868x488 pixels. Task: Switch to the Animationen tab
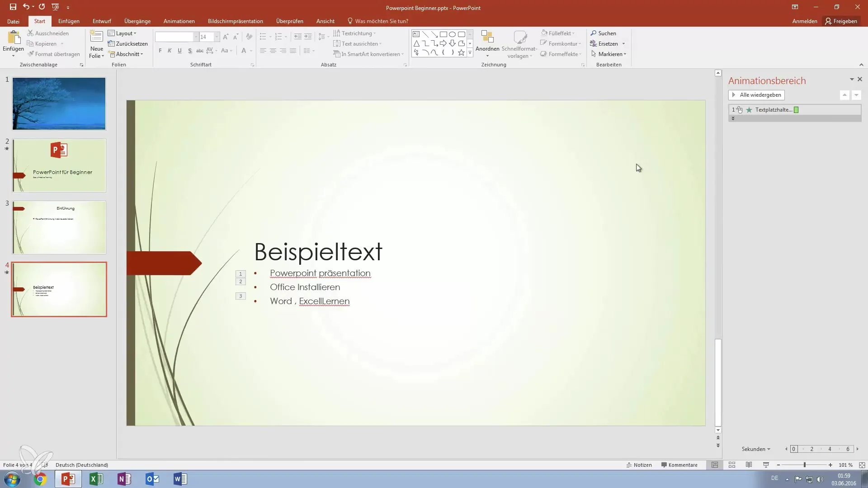[x=179, y=21]
